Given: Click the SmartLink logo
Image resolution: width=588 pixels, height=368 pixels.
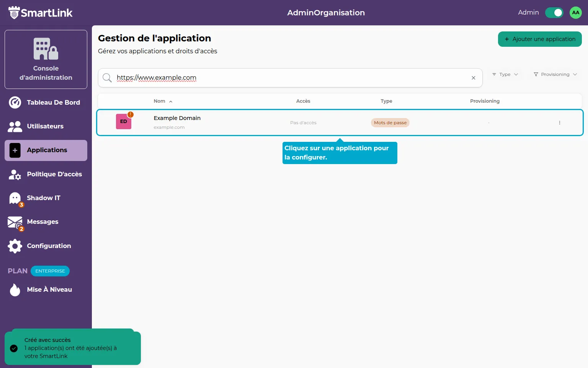Looking at the screenshot, I should (41, 13).
